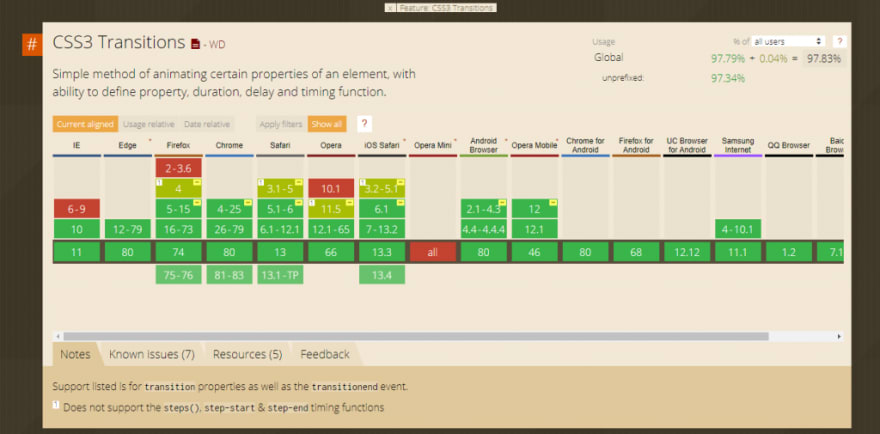Switch to Usage relative view
Image resolution: width=880 pixels, height=434 pixels.
(149, 124)
